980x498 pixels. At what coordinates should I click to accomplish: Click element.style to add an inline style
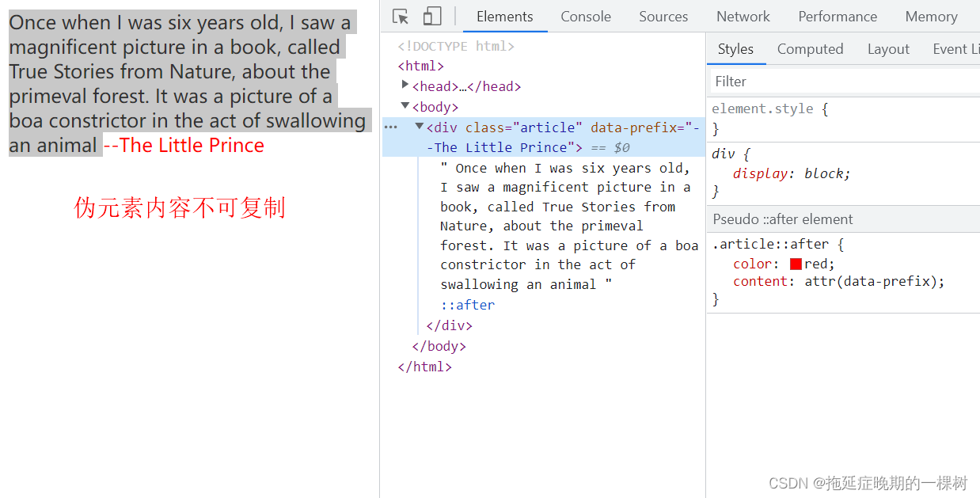pos(751,108)
